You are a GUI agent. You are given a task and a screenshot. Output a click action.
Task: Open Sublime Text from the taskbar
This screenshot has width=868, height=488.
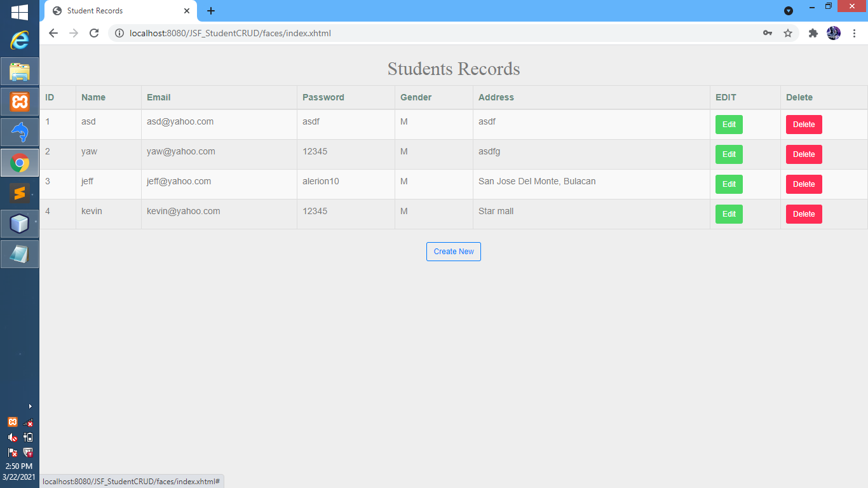[x=20, y=193]
